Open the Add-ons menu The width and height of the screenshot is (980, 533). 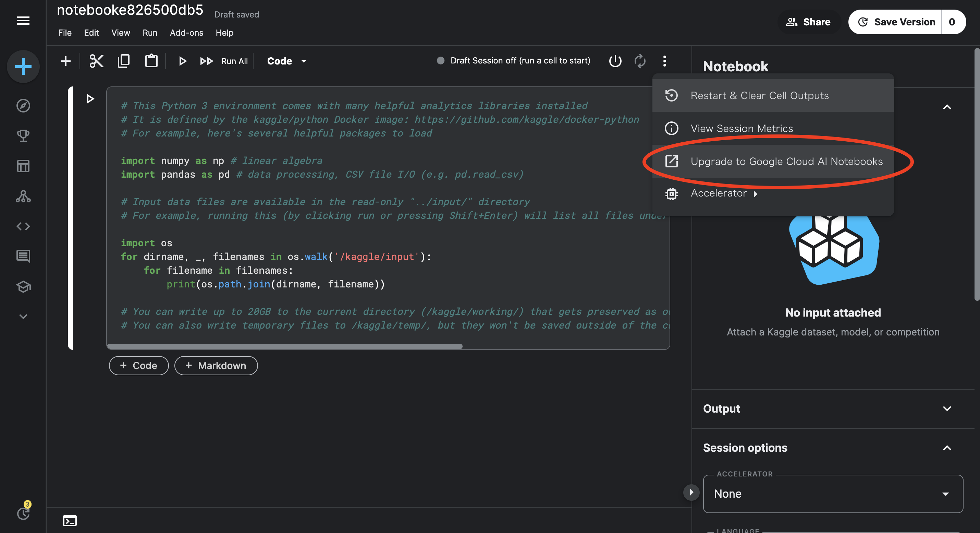click(186, 33)
